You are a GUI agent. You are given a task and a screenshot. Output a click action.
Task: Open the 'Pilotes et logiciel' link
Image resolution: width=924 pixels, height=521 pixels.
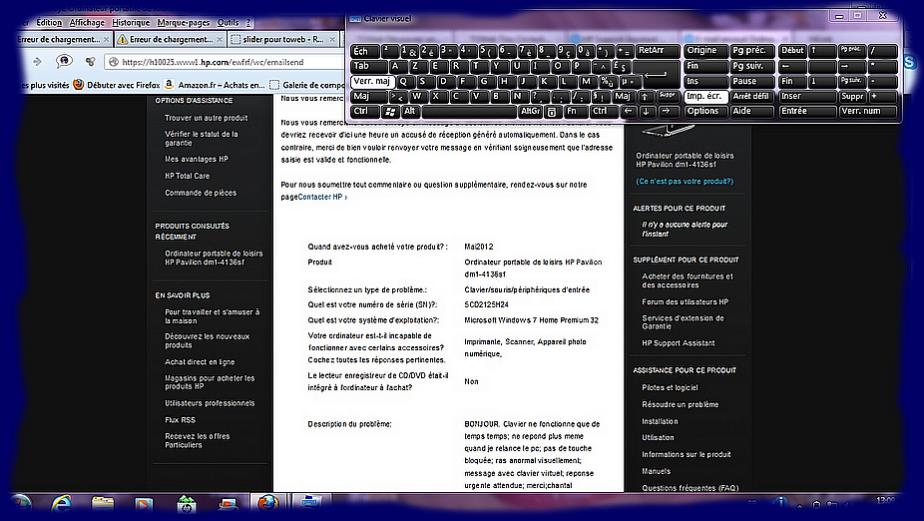point(669,387)
